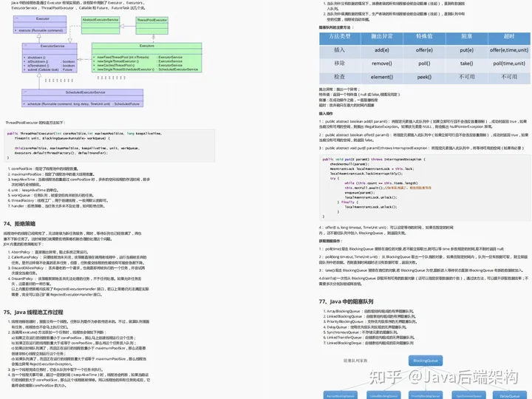
Task: Click heading '77、Java 中的阻塞队列'
Action: pos(346,301)
